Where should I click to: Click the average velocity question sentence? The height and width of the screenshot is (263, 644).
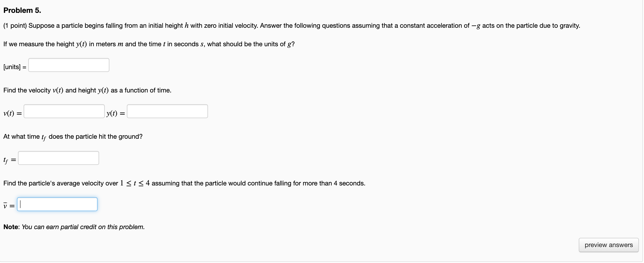pyautogui.click(x=184, y=183)
